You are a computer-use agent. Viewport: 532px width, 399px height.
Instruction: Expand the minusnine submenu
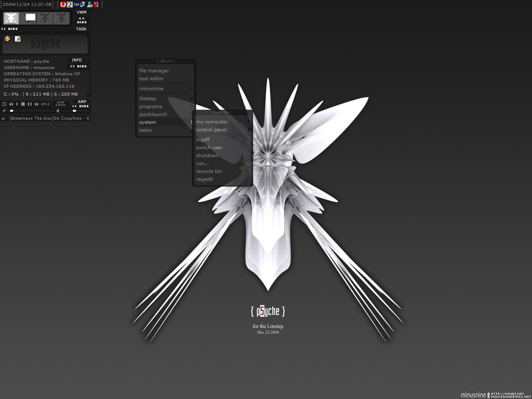pos(165,89)
